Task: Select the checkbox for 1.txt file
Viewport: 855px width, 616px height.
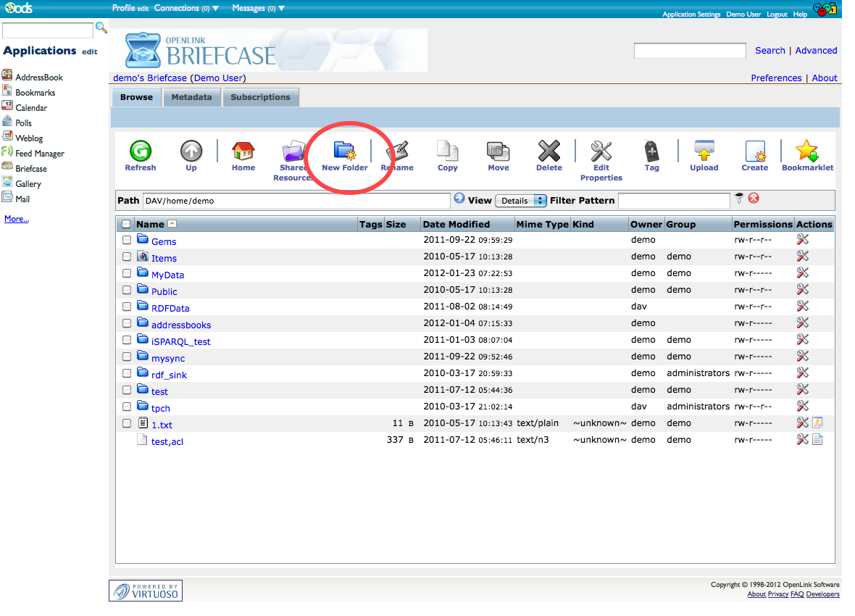Action: [x=127, y=423]
